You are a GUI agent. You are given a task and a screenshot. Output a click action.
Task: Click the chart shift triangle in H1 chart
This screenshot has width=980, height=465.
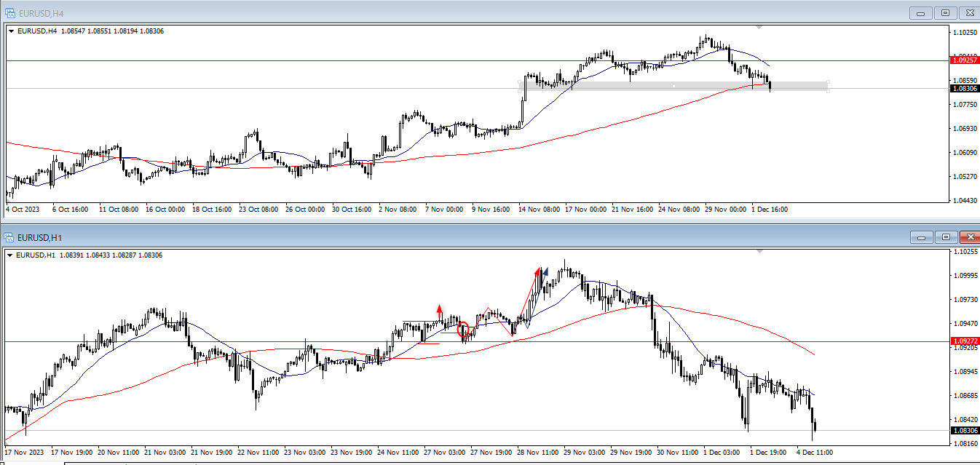click(759, 252)
